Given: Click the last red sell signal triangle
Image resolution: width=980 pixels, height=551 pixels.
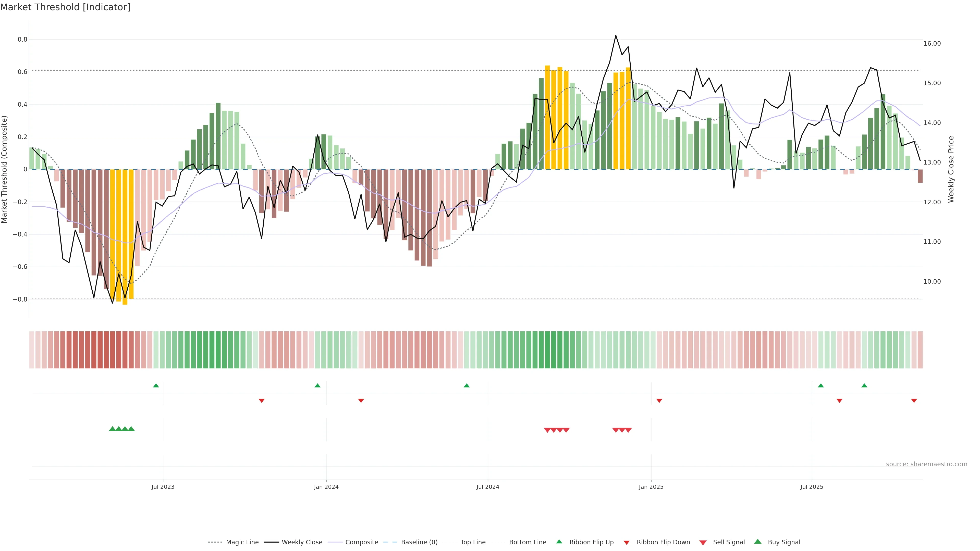Looking at the screenshot, I should [629, 430].
